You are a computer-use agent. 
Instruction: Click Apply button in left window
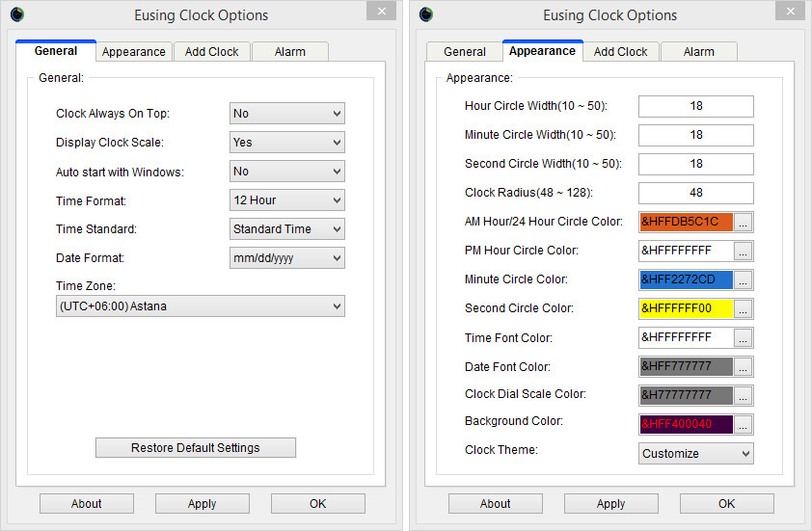(202, 504)
